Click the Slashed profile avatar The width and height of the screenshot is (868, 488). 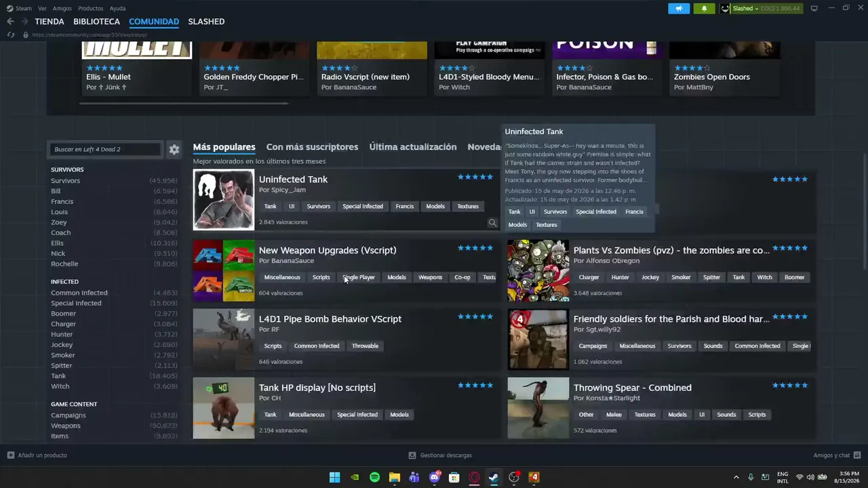coord(725,8)
